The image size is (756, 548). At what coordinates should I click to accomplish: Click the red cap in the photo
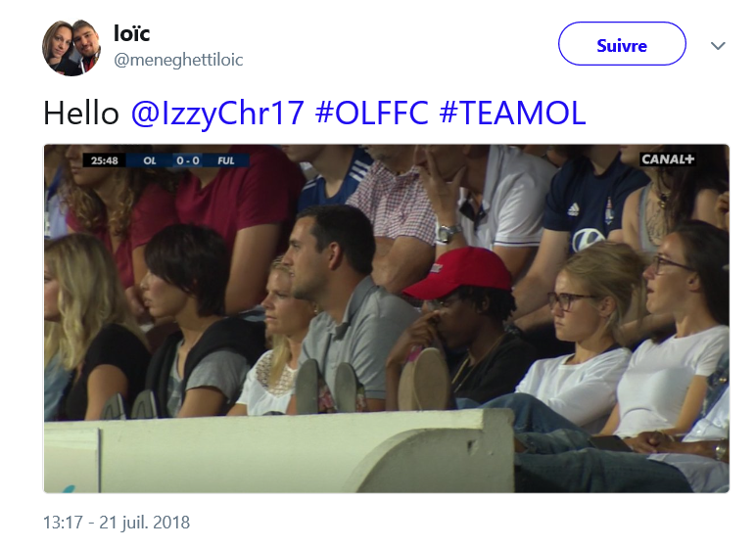[x=457, y=272]
